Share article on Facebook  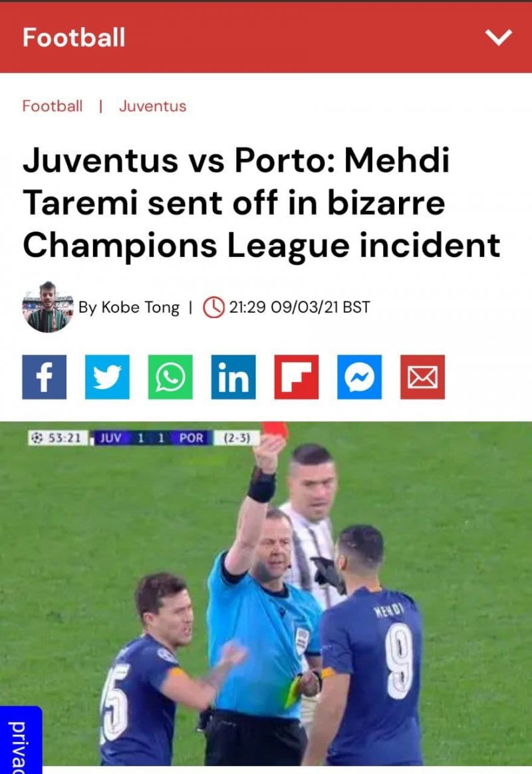click(45, 377)
